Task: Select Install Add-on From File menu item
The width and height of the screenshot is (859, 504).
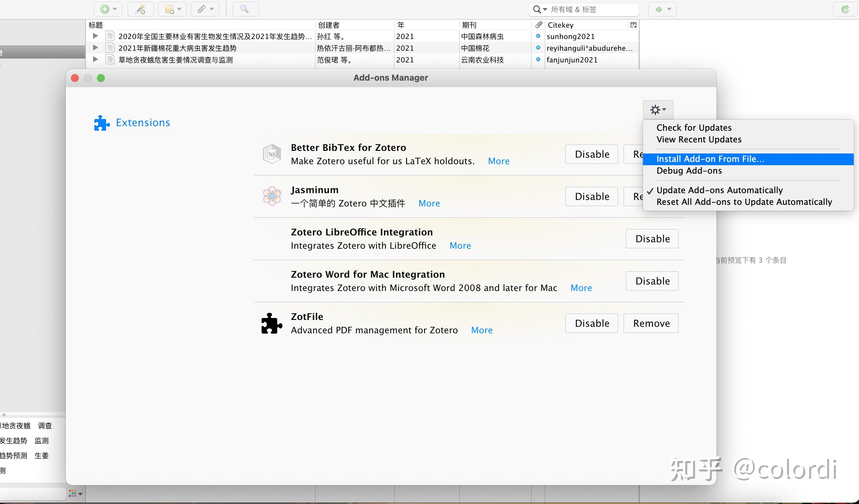Action: point(710,159)
